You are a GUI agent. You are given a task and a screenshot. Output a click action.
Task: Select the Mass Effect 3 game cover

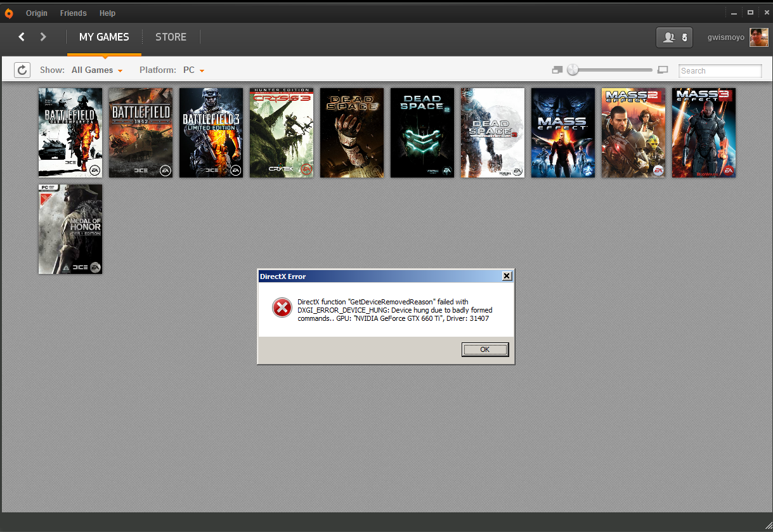pyautogui.click(x=704, y=133)
